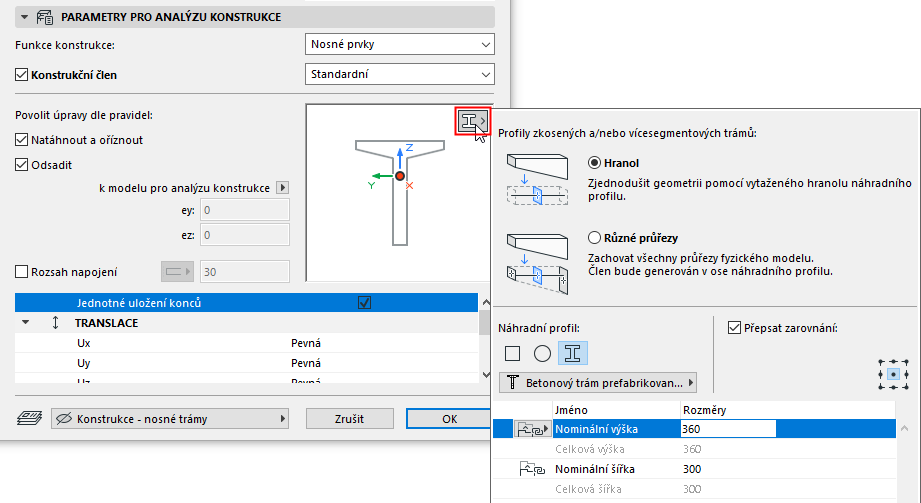
Task: Click the Různé průřezy illustration
Action: (537, 263)
